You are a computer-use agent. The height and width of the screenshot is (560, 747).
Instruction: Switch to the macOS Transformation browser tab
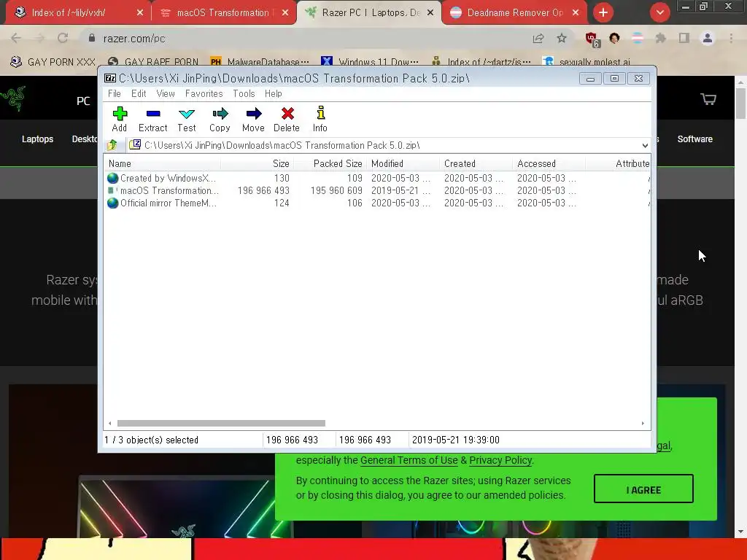coord(224,13)
